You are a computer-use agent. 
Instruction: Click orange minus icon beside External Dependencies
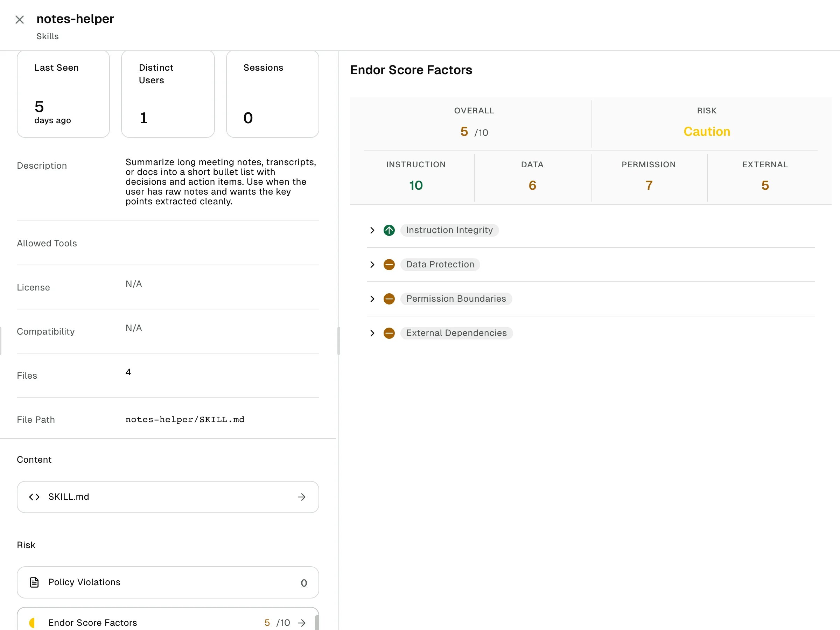389,333
